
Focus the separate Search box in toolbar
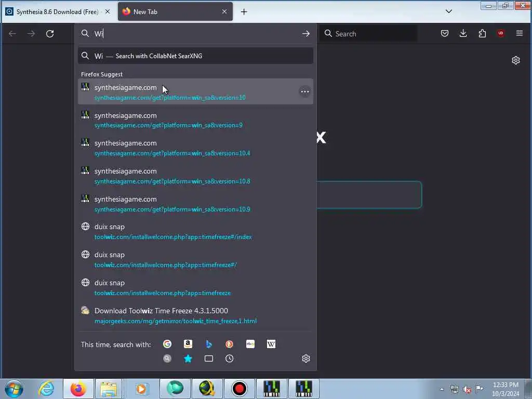coord(368,33)
